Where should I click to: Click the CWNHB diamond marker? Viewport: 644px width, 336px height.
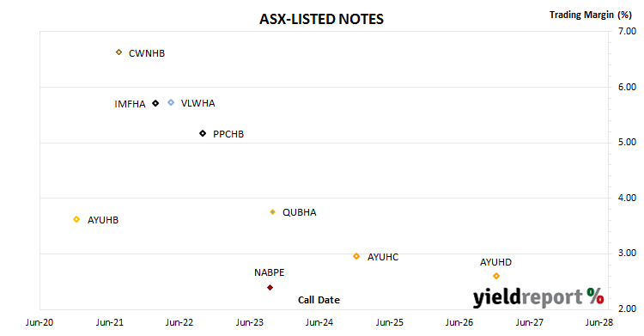118,52
